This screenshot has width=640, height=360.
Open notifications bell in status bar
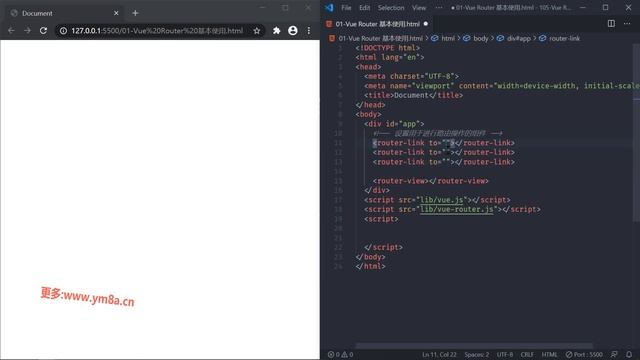[x=629, y=355]
